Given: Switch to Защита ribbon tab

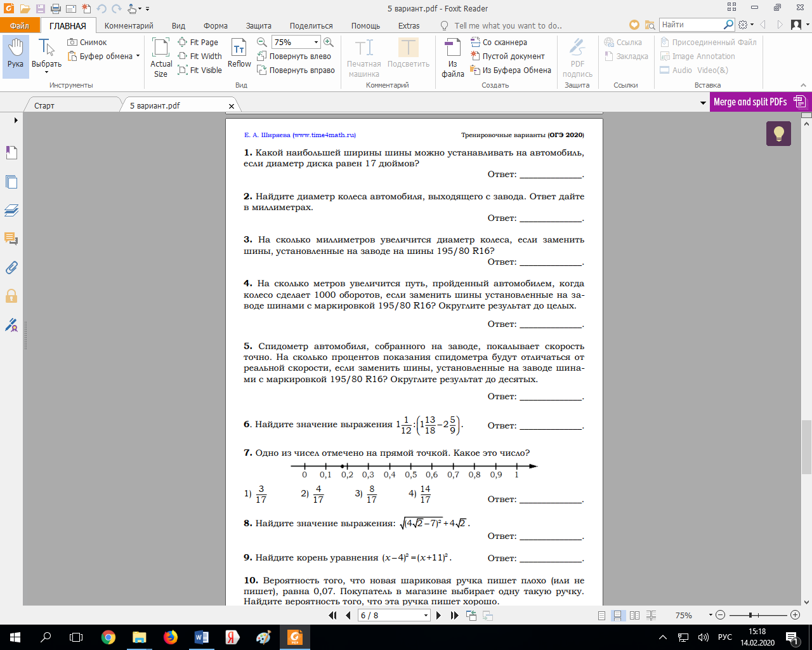Looking at the screenshot, I should [259, 25].
